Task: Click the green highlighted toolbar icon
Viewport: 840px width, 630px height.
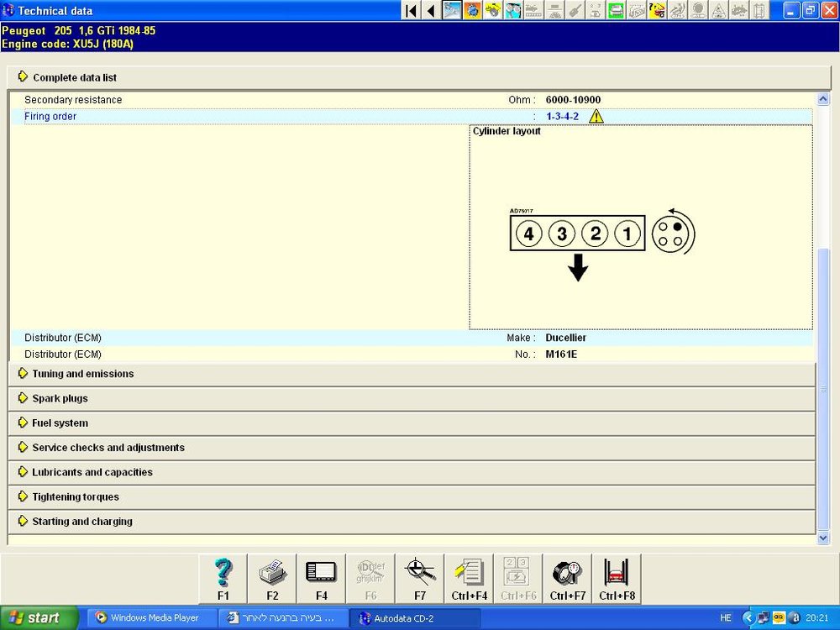Action: (x=616, y=10)
